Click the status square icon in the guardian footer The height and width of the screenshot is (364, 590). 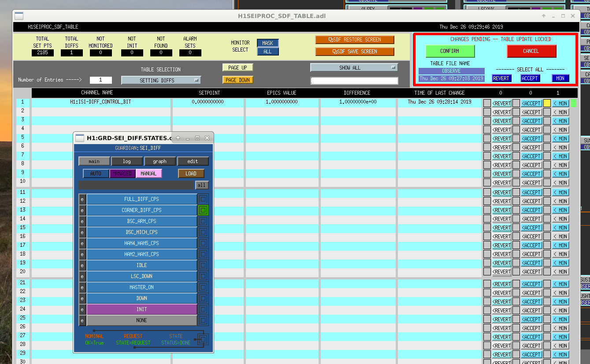point(203,339)
